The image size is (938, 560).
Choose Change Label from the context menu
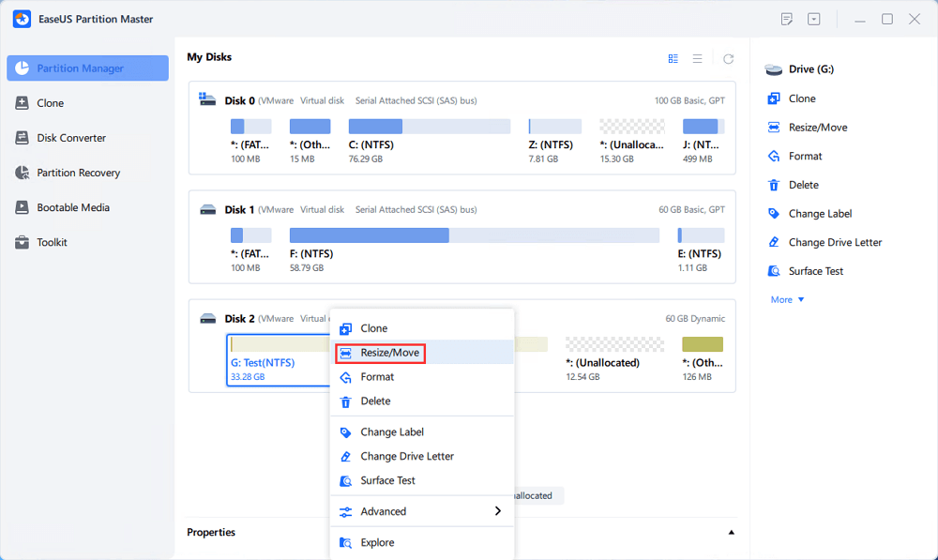[422, 432]
